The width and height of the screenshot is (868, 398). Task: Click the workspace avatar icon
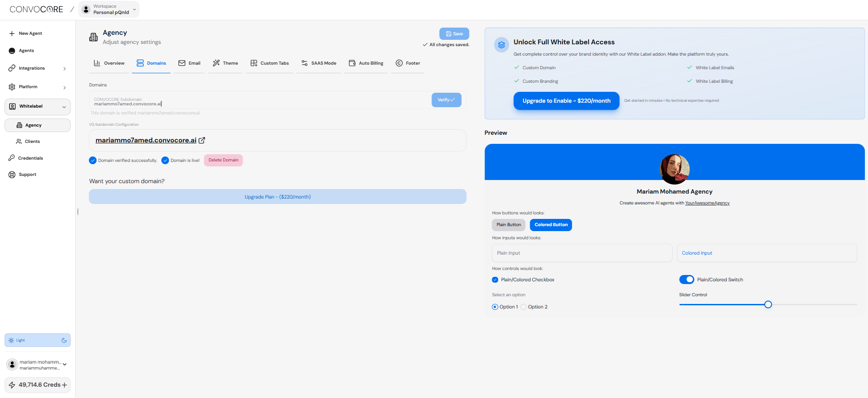pos(86,9)
